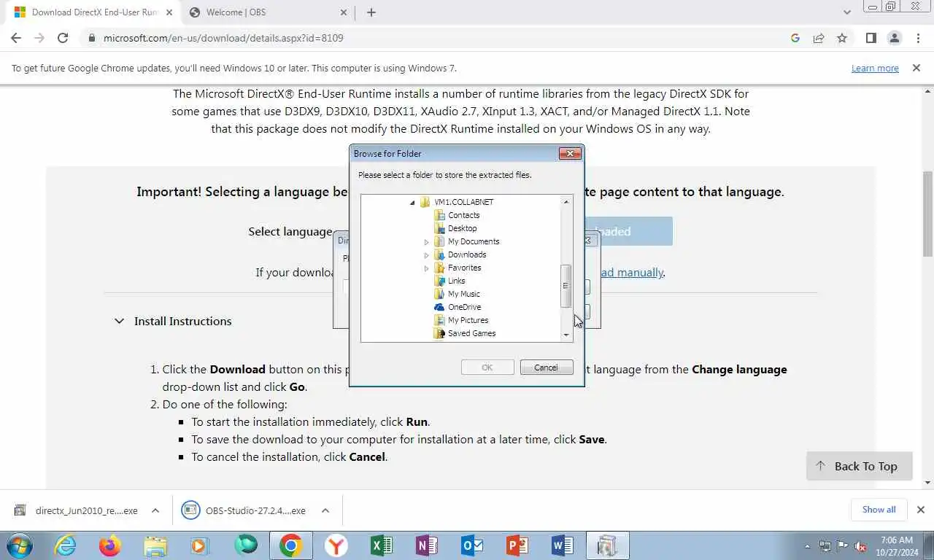
Task: Switch to Welcome | OBS tab
Action: (267, 12)
